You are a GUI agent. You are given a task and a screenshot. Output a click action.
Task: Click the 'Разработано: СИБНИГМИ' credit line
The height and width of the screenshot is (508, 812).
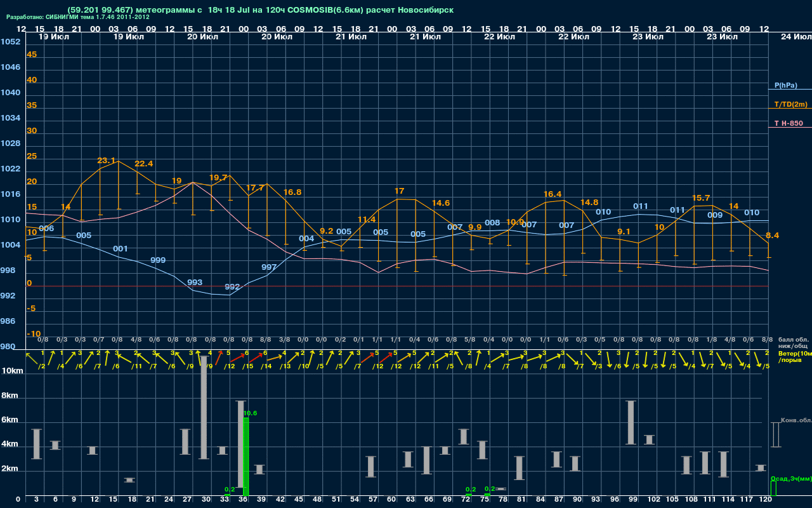click(78, 17)
